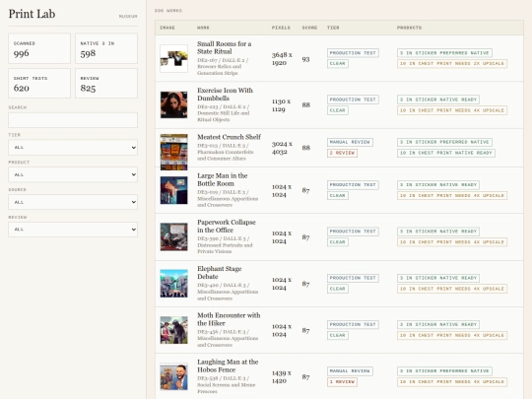Screen dimensions: 532x399
Task: Click the Pixels column header
Action: [281, 28]
